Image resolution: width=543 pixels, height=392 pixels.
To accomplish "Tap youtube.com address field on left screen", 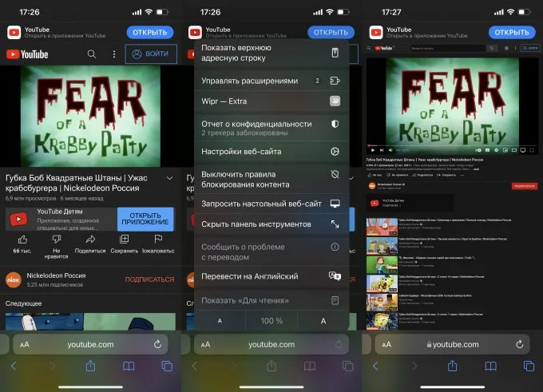I will click(x=90, y=345).
